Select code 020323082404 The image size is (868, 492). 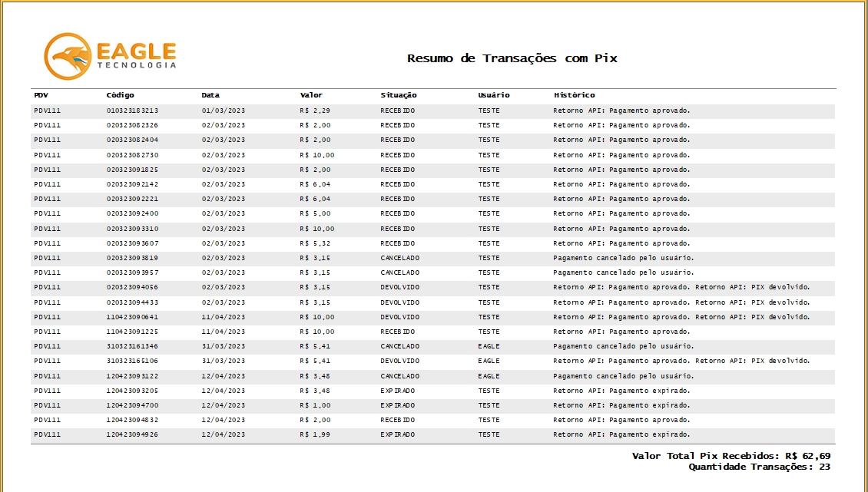pos(132,140)
